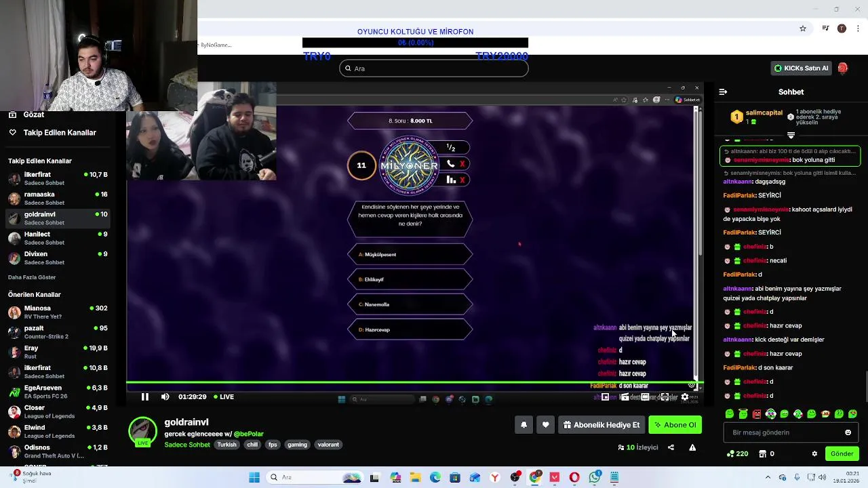Focus the Kick Ara search field
This screenshot has height=488, width=868.
[434, 68]
